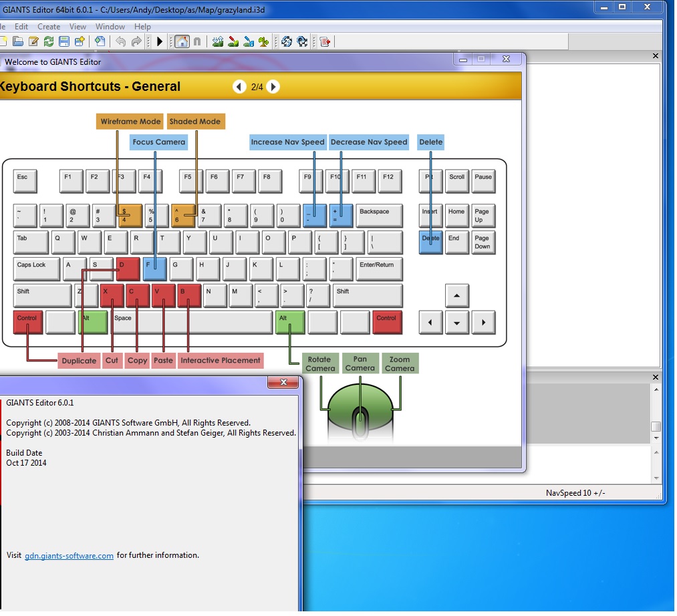Image resolution: width=677 pixels, height=616 pixels.
Task: Click scroll down arrow in gray panel
Action: tap(656, 438)
